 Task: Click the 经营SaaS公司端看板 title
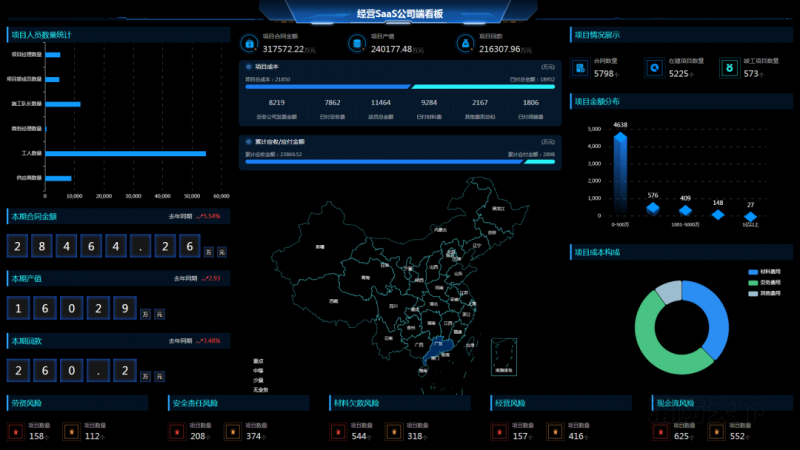pyautogui.click(x=399, y=14)
